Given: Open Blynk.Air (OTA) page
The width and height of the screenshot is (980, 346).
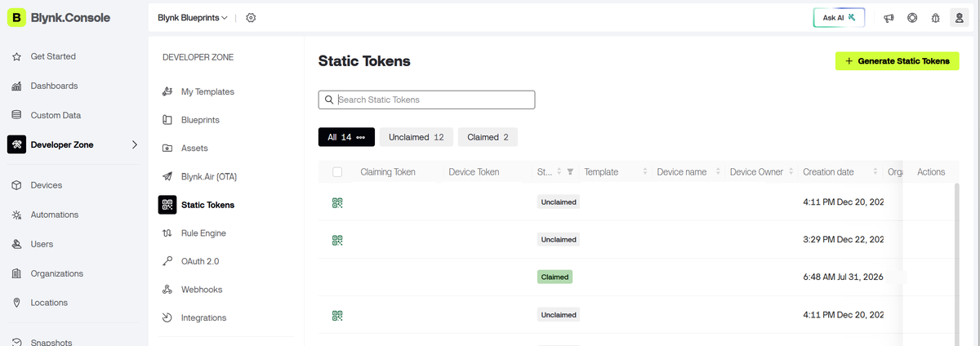Looking at the screenshot, I should pos(209,176).
